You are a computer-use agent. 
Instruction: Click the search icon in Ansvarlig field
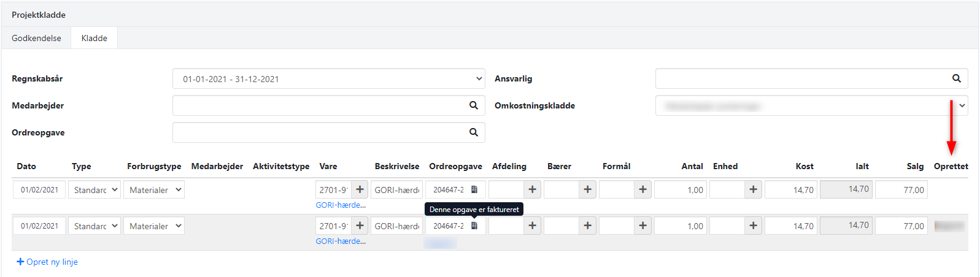click(956, 78)
